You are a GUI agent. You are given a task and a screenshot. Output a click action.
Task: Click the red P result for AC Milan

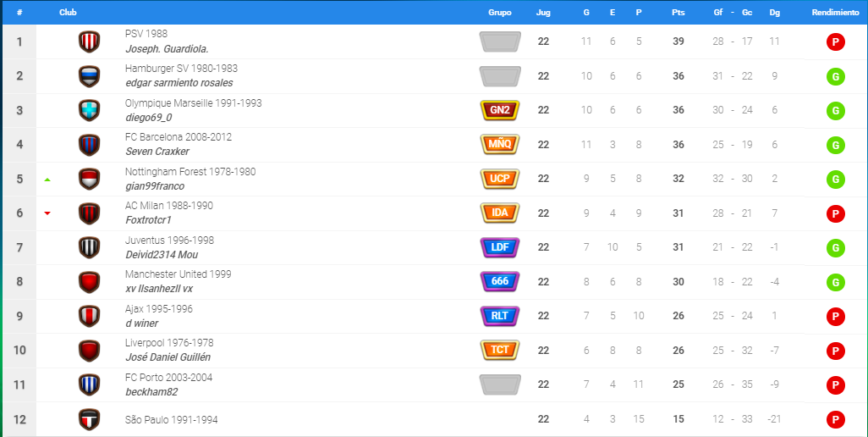[x=835, y=213]
